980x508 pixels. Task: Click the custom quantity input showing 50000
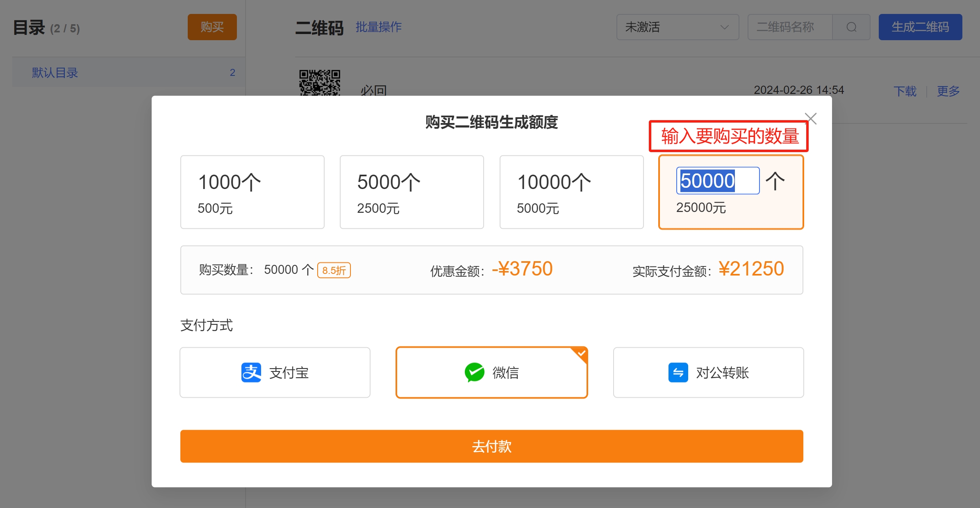coord(717,180)
